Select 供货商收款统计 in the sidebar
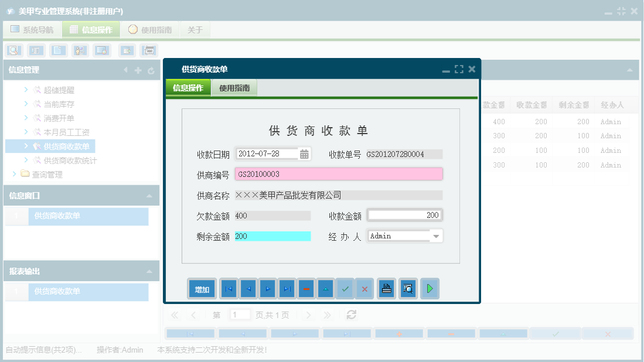644x362 pixels. [x=73, y=160]
